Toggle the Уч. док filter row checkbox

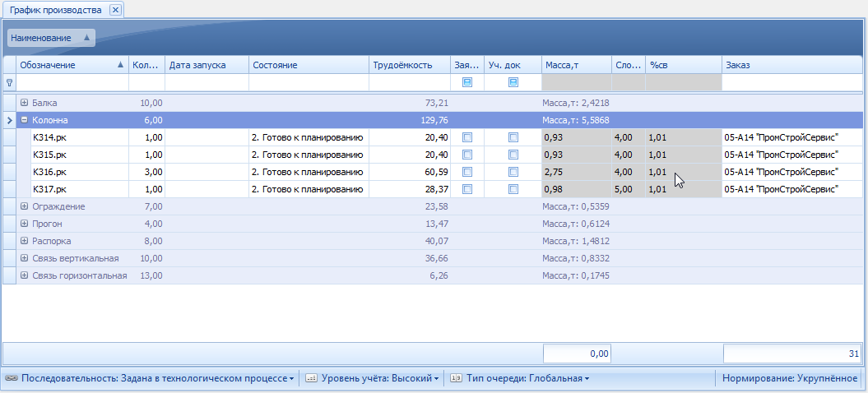pyautogui.click(x=513, y=82)
